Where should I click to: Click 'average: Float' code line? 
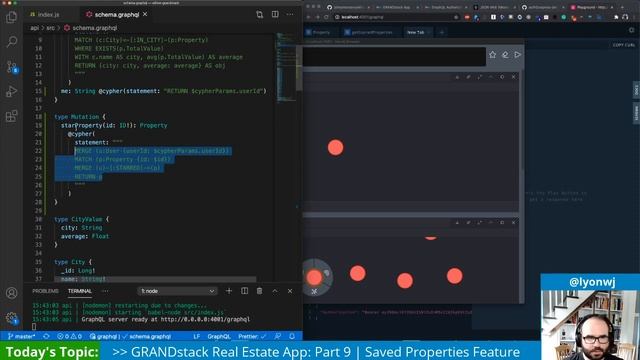pyautogui.click(x=85, y=236)
